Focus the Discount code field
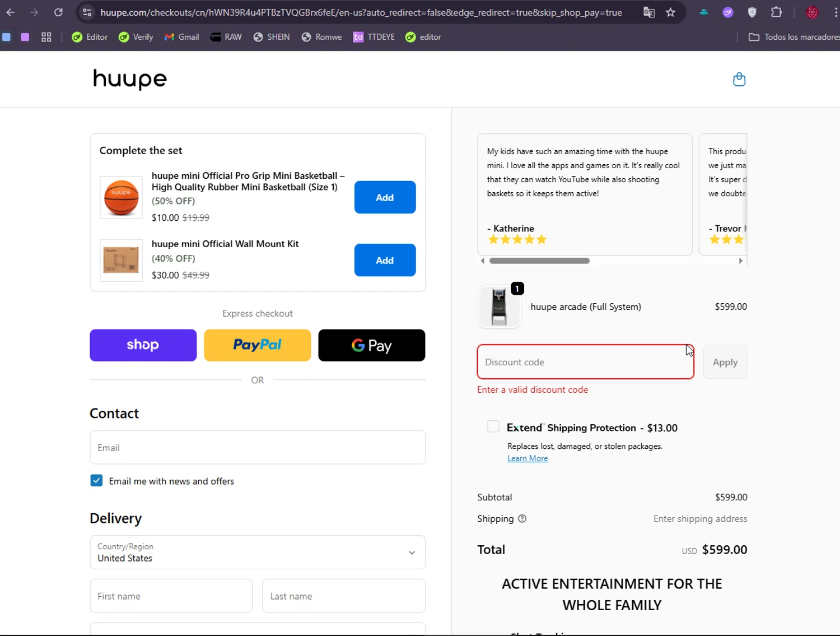The image size is (840, 636). tap(585, 362)
